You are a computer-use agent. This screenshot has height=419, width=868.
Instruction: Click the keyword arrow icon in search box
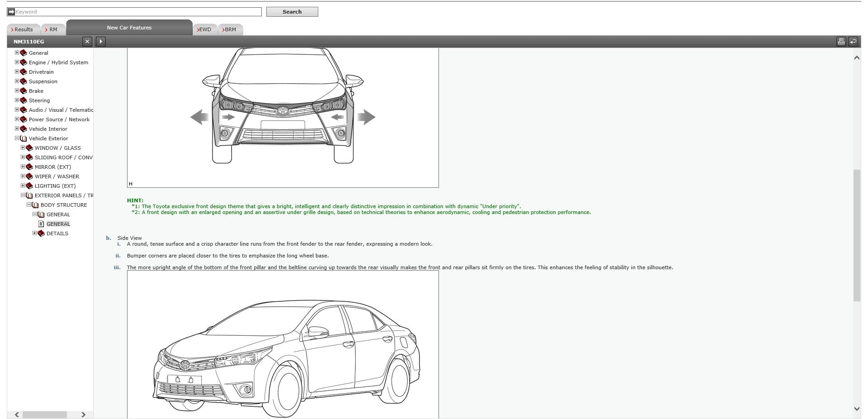[10, 11]
